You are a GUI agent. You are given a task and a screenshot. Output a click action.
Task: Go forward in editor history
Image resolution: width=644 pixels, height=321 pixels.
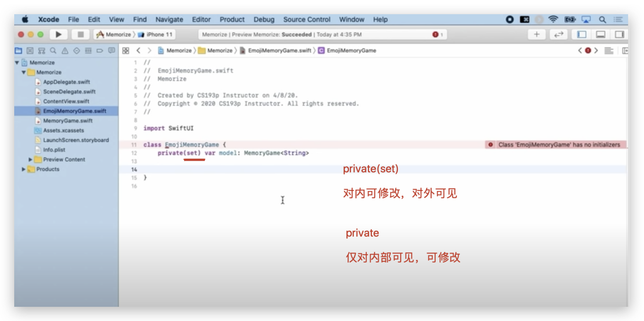click(149, 51)
